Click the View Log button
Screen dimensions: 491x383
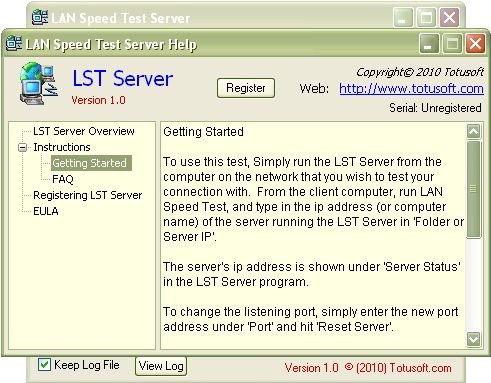click(x=161, y=366)
